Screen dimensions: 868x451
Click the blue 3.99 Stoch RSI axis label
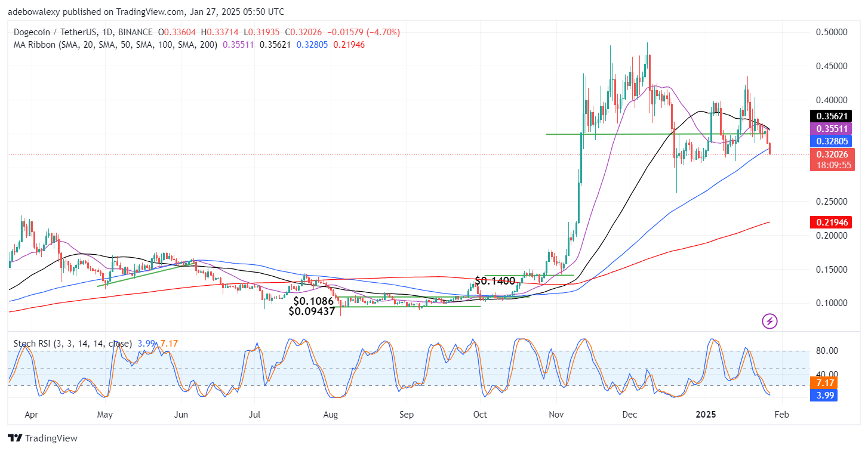824,395
